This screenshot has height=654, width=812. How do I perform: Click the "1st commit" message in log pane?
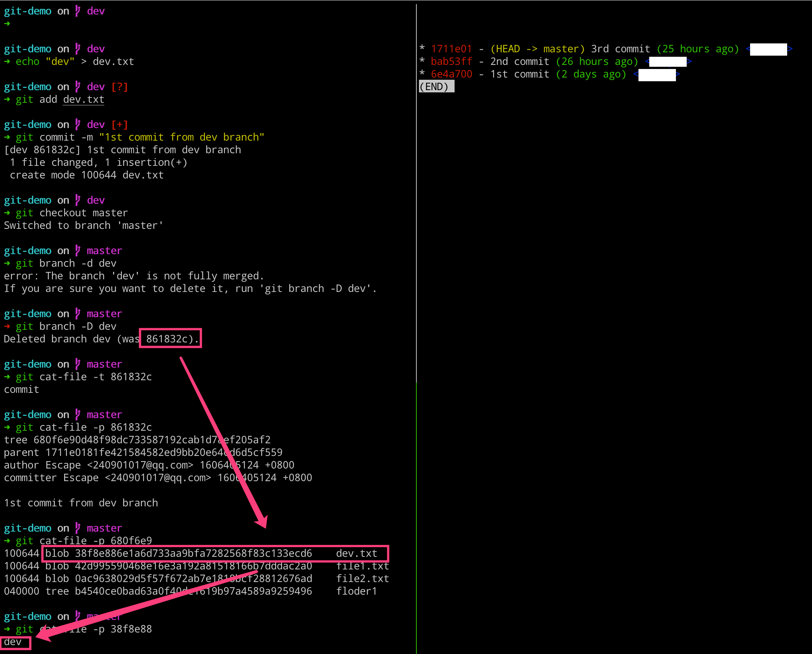pos(520,74)
